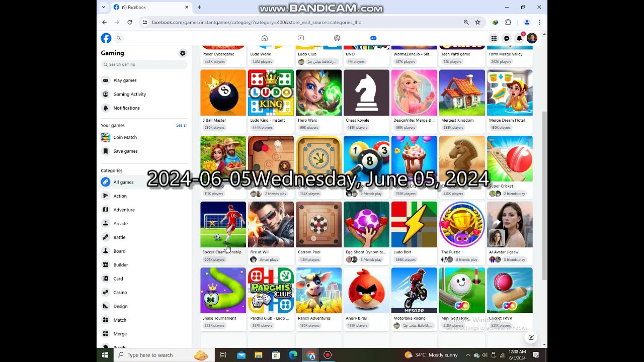
Task: Open the Hero Wars game thumbnail
Action: pos(318,93)
